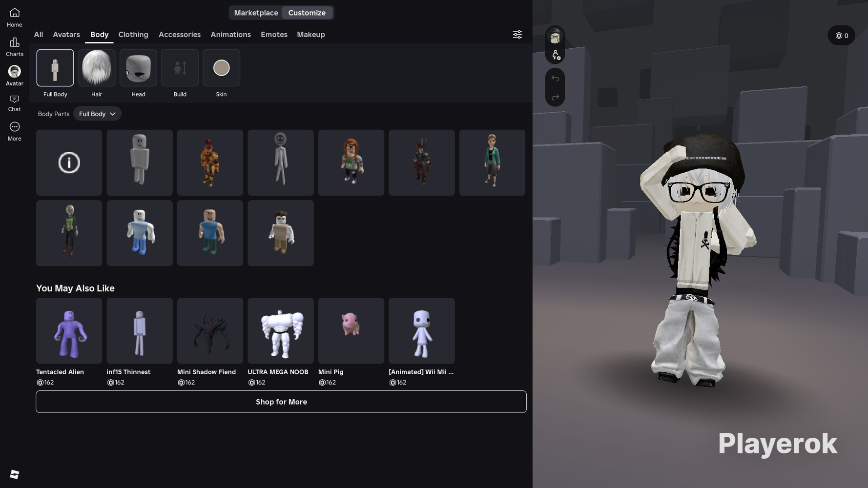Open the filter settings icon
The height and width of the screenshot is (488, 868).
coord(517,35)
